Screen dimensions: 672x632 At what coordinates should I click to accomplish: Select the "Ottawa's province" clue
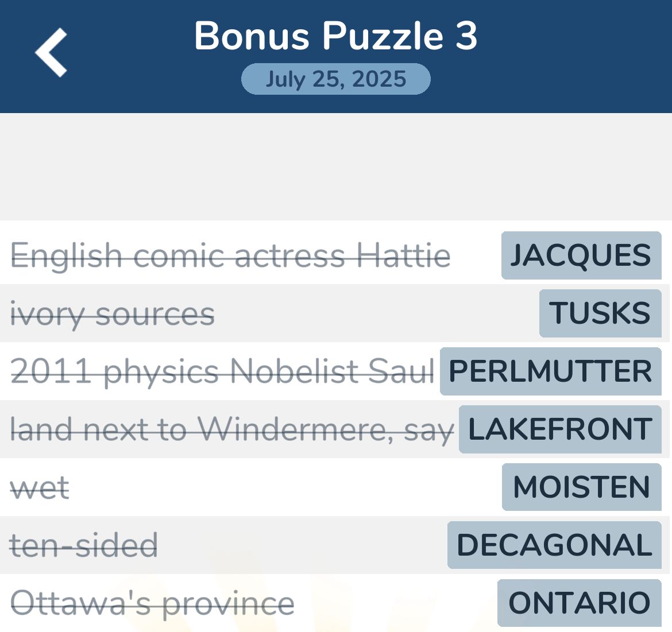tap(152, 604)
